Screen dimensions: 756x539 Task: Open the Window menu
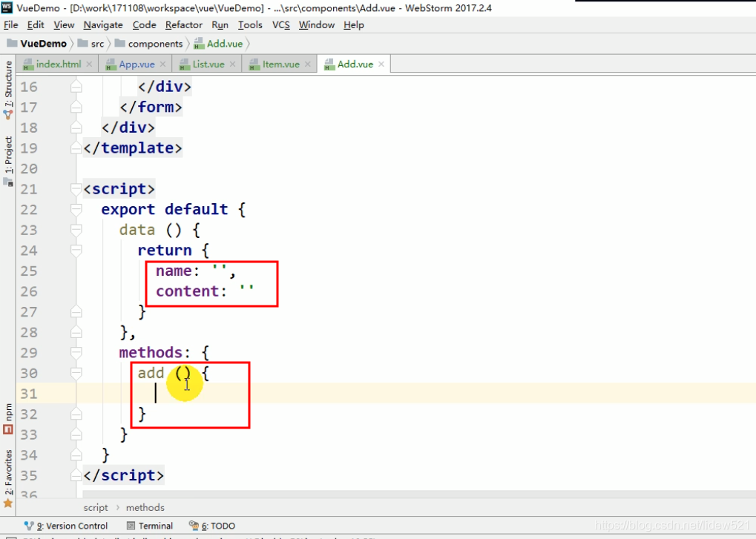317,25
